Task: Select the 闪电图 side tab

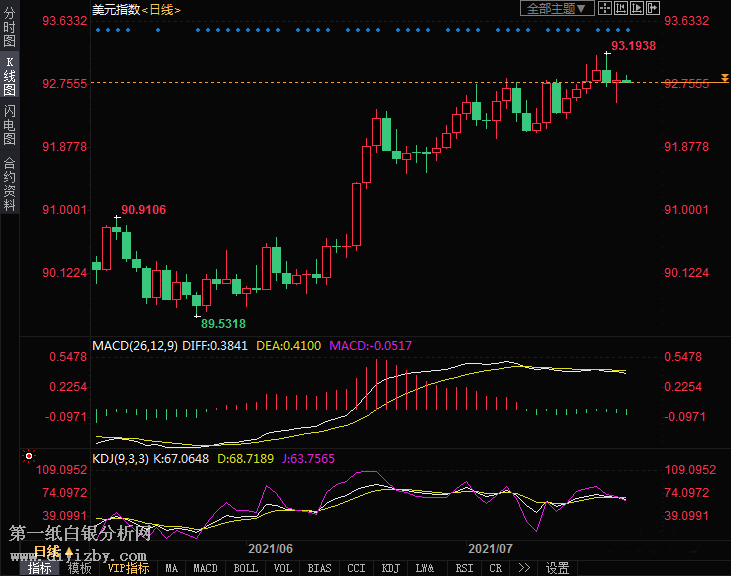Action: click(9, 123)
